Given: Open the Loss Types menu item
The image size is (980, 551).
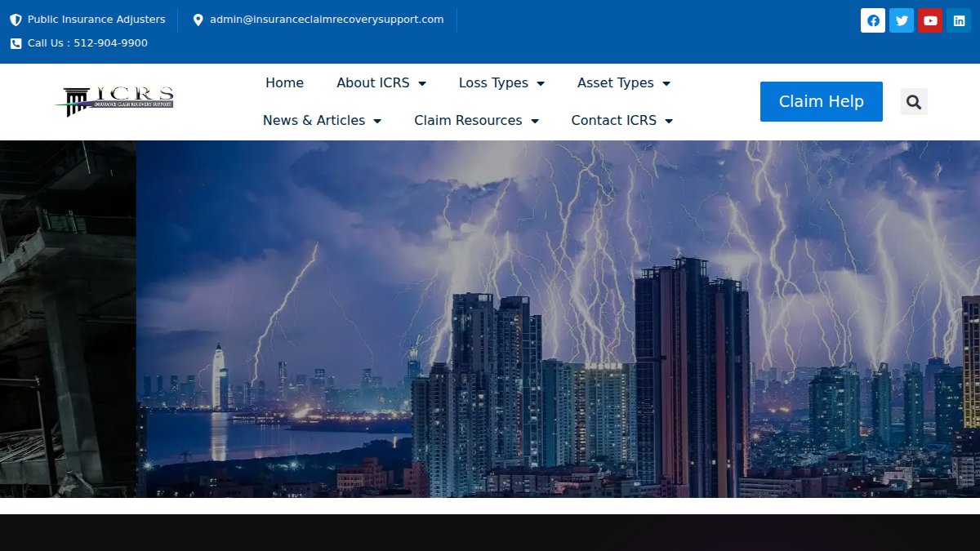Looking at the screenshot, I should (x=493, y=83).
